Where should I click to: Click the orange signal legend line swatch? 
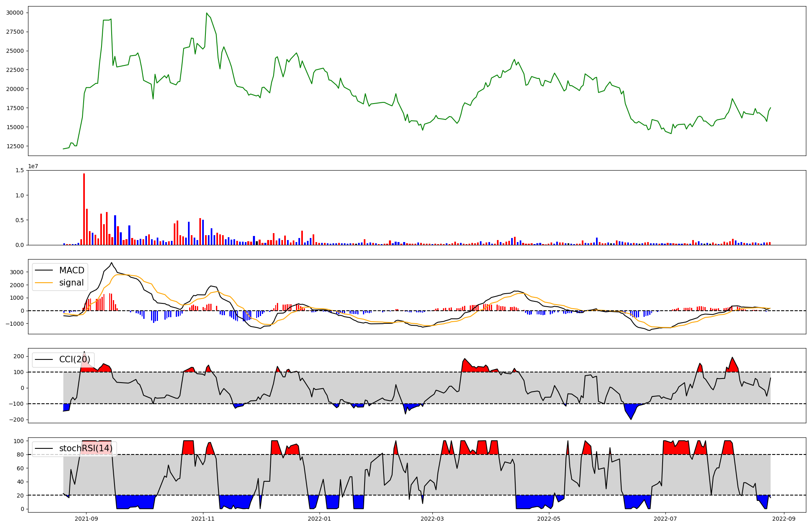(x=44, y=283)
